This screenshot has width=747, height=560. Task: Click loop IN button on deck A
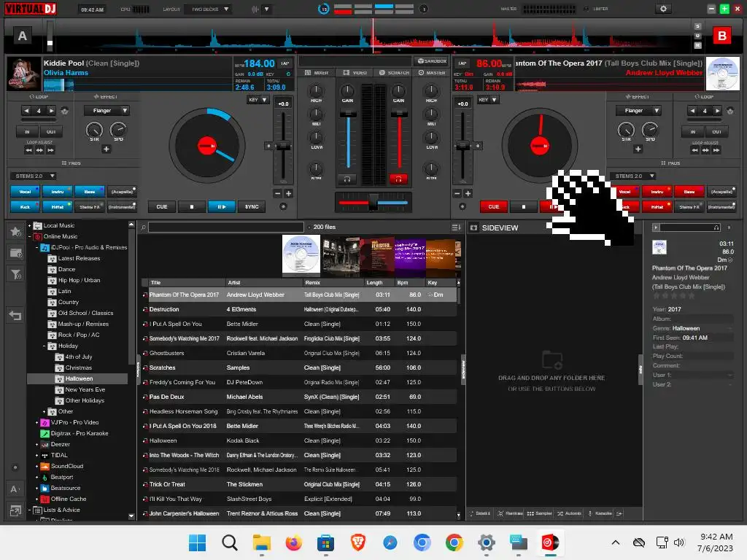click(x=27, y=132)
